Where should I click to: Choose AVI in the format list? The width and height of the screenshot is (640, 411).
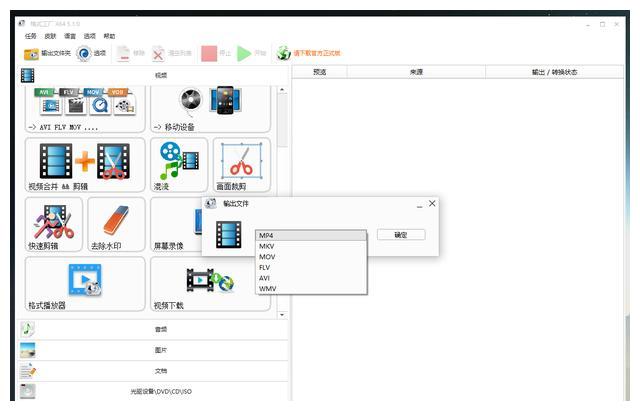(311, 278)
